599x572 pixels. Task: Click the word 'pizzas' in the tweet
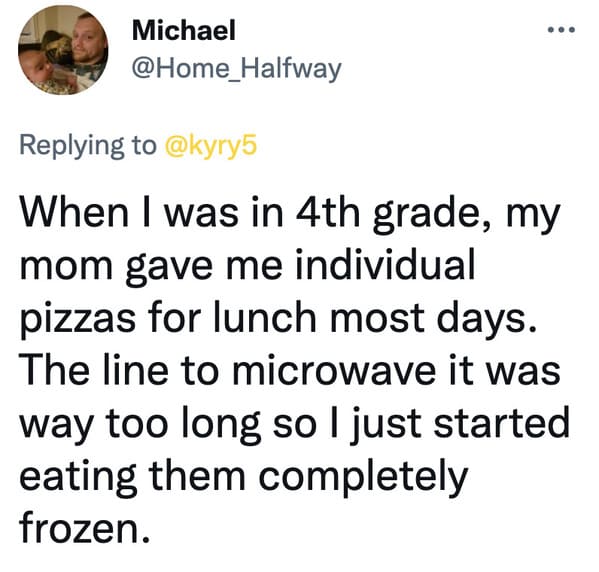(78, 320)
